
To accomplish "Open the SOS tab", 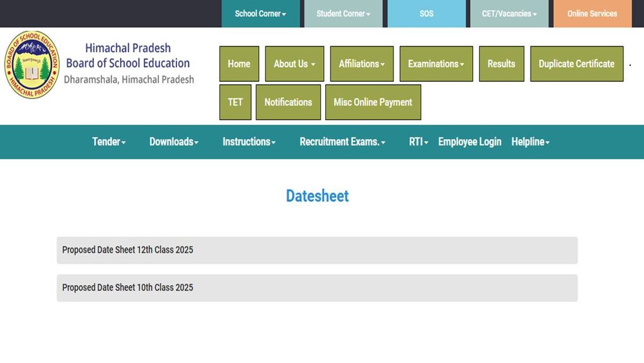I will tap(426, 14).
